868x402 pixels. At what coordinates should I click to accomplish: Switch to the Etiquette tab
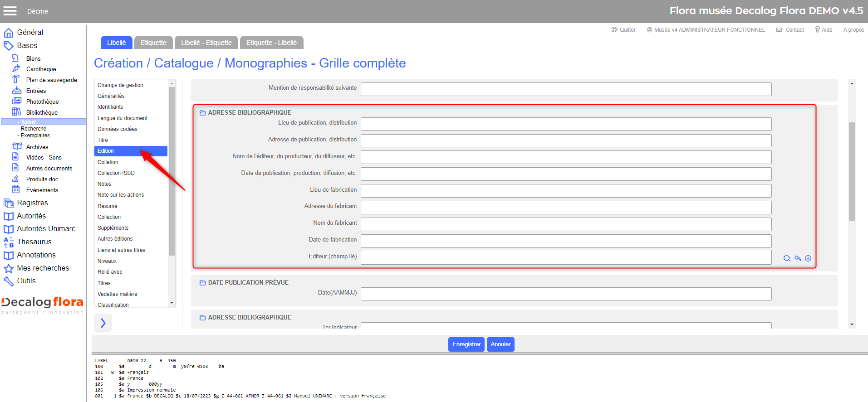(153, 43)
